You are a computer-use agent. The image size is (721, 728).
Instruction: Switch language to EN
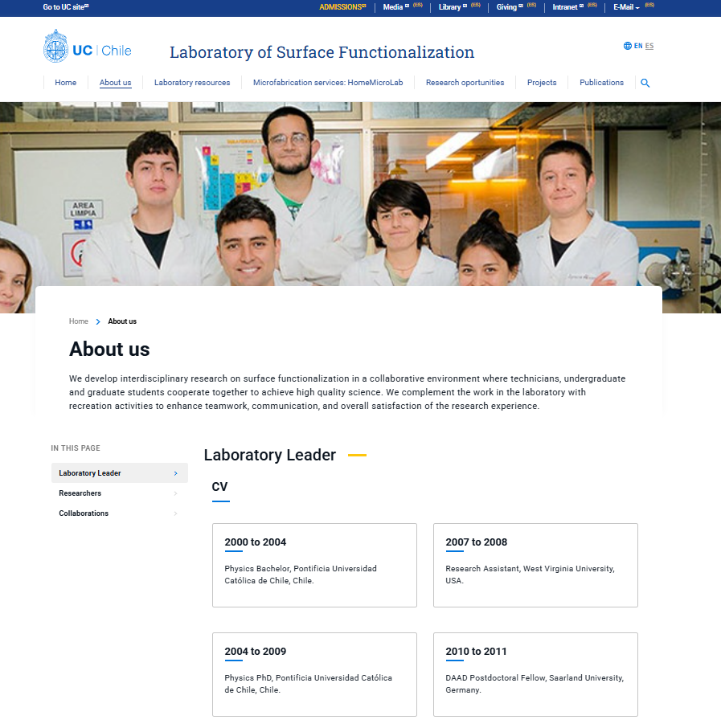[638, 46]
